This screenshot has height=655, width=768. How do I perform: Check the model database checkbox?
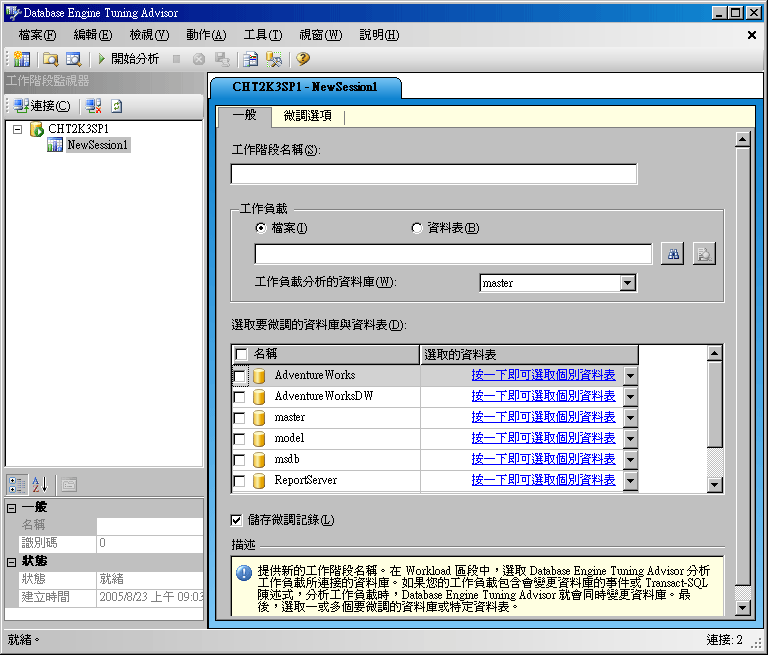click(240, 439)
